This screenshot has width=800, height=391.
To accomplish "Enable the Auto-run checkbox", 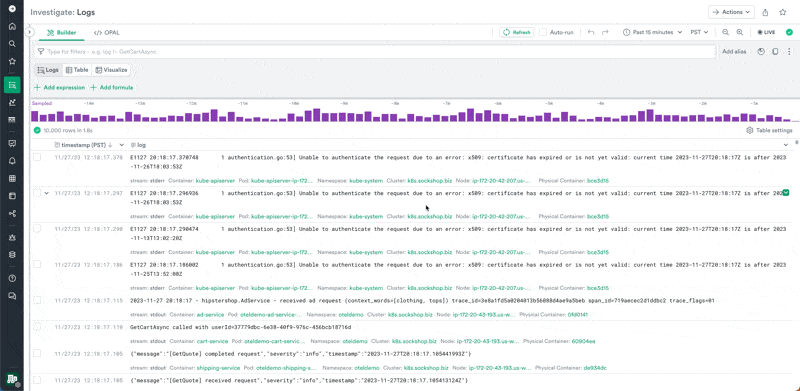I will pos(543,32).
